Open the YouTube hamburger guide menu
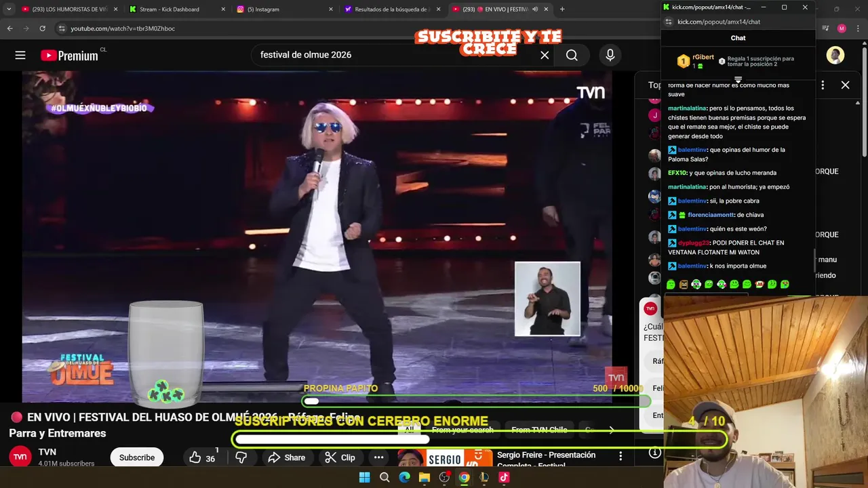 [x=20, y=56]
